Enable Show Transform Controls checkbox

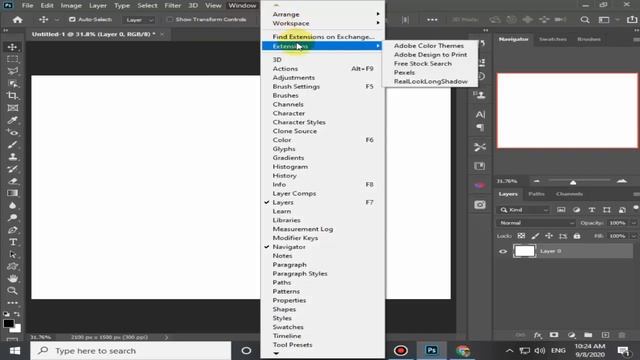[x=170, y=20]
